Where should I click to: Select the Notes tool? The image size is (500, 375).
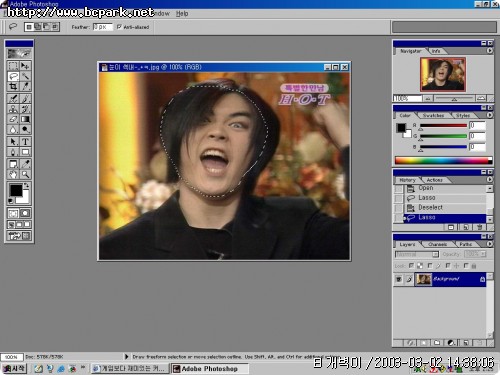point(13,164)
